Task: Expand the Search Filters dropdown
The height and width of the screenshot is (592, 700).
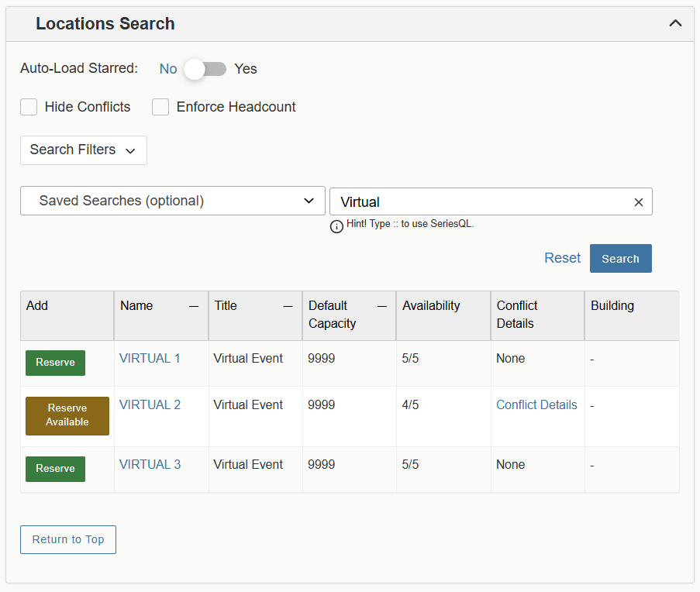Action: tap(84, 150)
